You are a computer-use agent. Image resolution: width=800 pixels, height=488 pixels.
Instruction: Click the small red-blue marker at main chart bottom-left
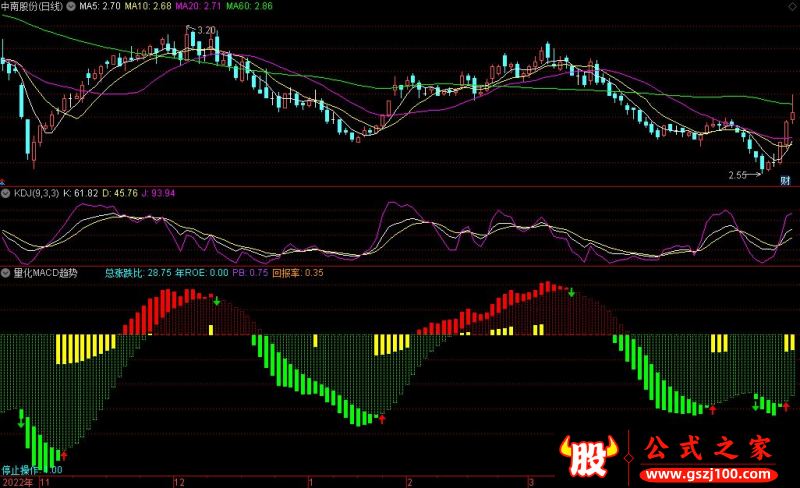[x=5, y=182]
